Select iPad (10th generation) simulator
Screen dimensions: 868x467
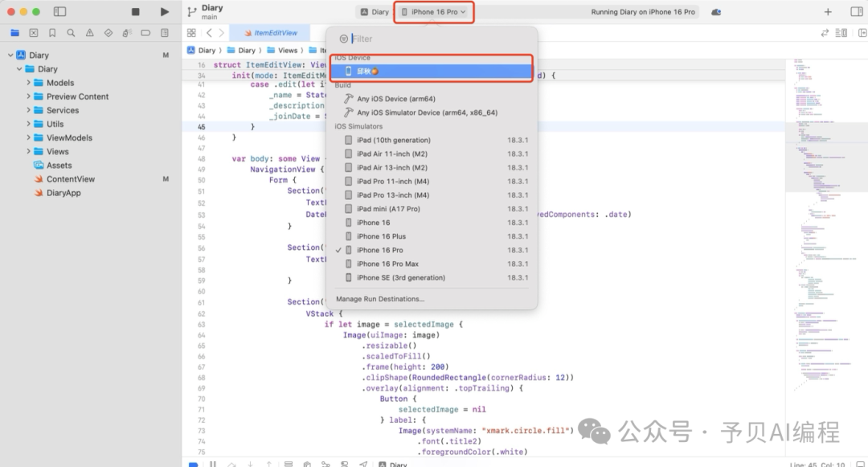432,140
